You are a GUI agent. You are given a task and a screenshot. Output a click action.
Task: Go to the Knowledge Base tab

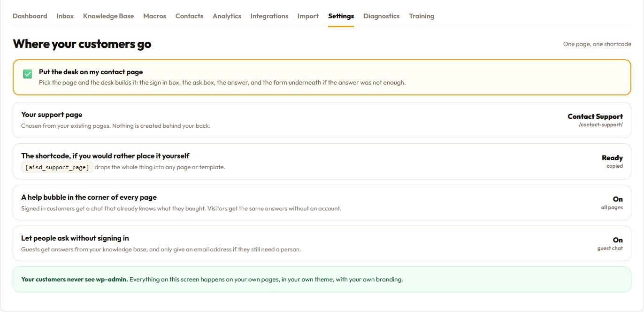[108, 16]
